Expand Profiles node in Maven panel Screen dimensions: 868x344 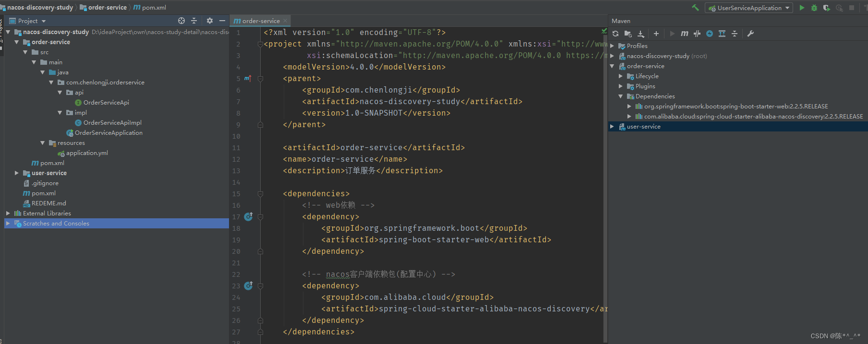[612, 46]
